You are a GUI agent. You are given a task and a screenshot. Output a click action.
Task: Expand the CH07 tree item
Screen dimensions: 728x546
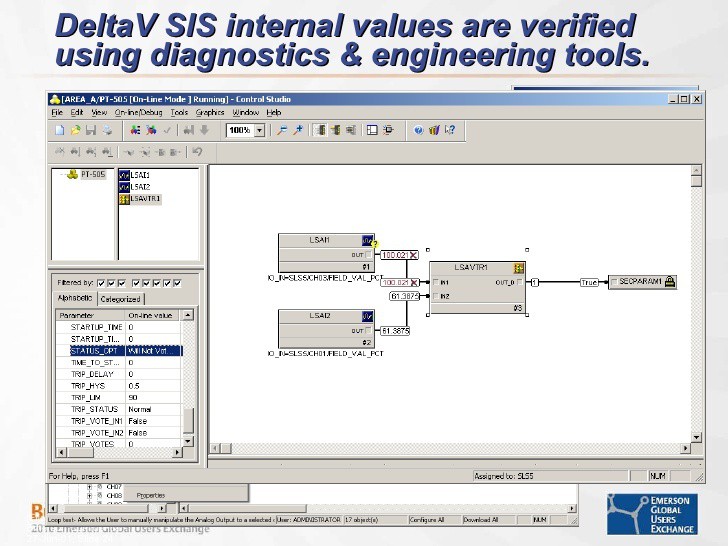tap(90, 486)
